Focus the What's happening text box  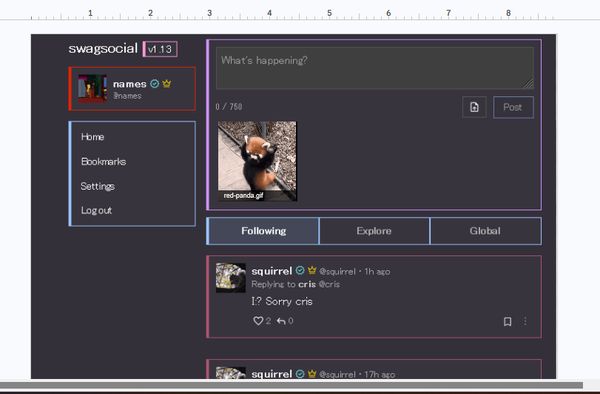tap(375, 68)
